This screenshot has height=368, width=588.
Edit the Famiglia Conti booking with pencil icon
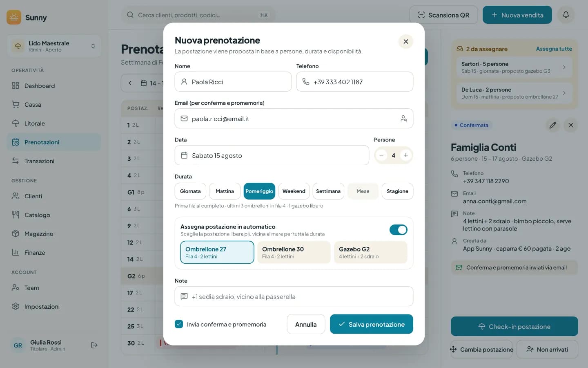pyautogui.click(x=552, y=125)
